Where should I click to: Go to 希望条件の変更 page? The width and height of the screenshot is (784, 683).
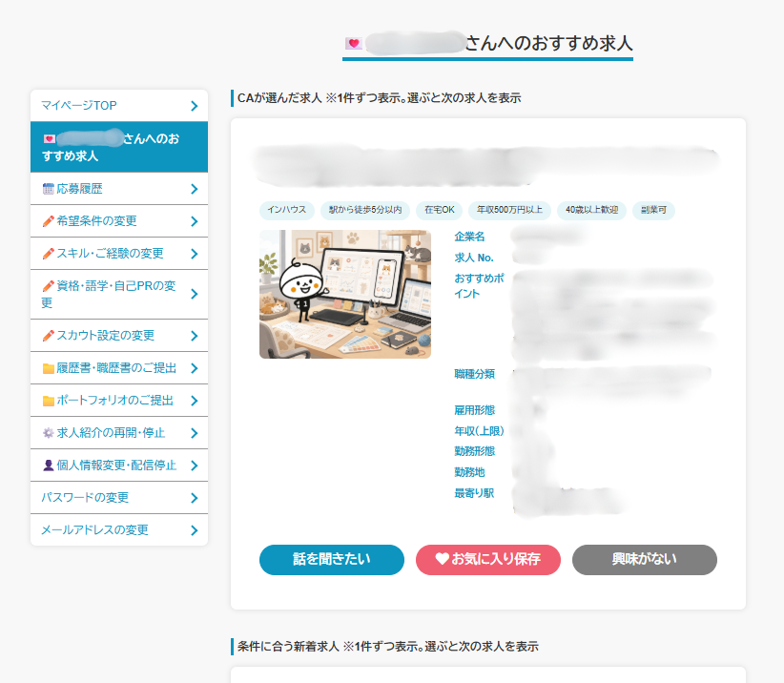(x=119, y=221)
